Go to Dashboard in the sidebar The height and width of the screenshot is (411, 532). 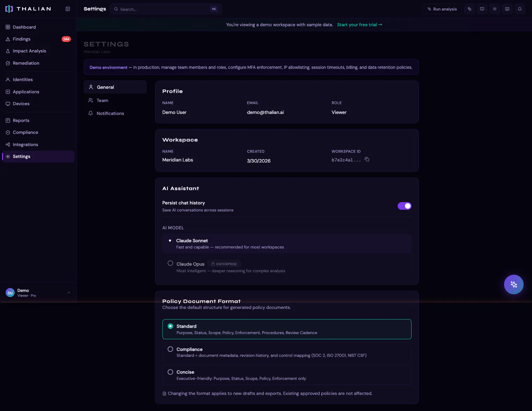pos(38,27)
